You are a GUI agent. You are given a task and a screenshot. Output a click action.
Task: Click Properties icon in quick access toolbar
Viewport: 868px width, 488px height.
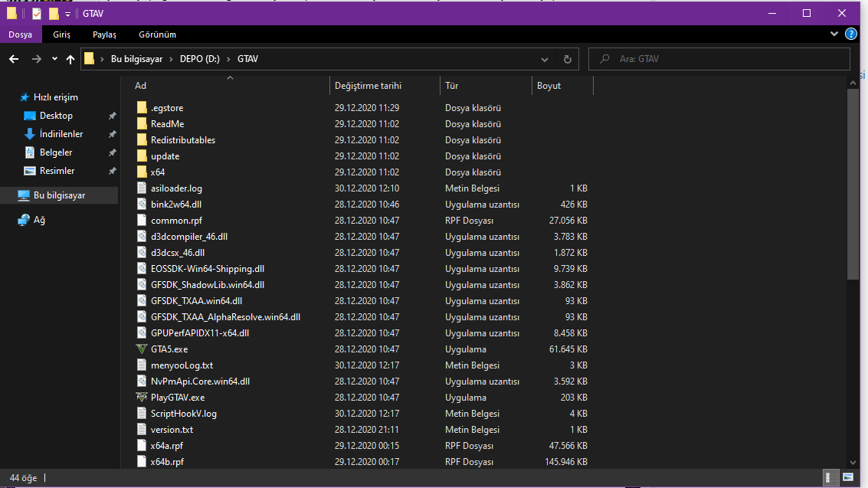[37, 13]
